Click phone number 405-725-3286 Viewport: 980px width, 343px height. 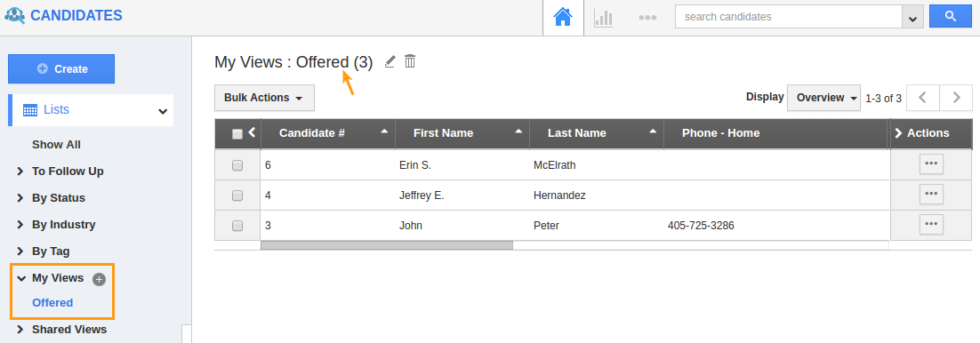(x=701, y=226)
